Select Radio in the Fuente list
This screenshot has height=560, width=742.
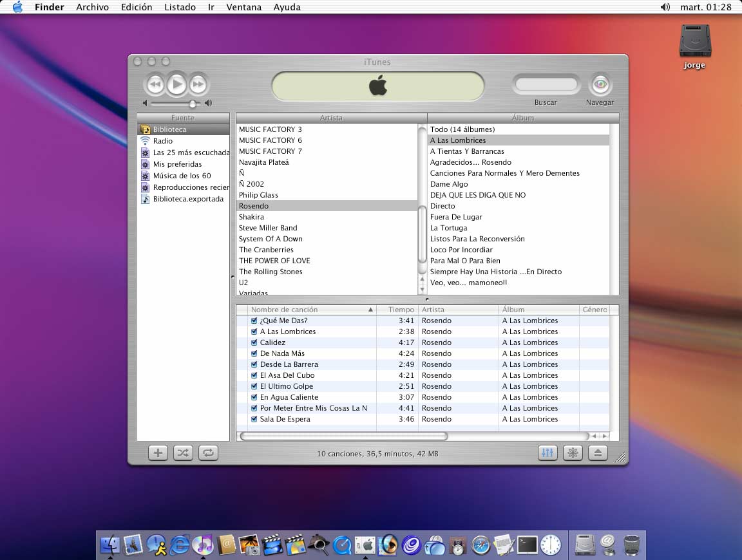(162, 141)
